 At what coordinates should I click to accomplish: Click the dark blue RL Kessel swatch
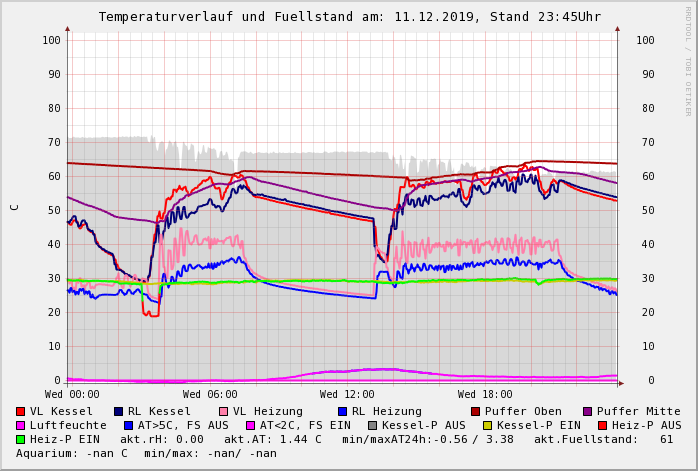tap(118, 411)
